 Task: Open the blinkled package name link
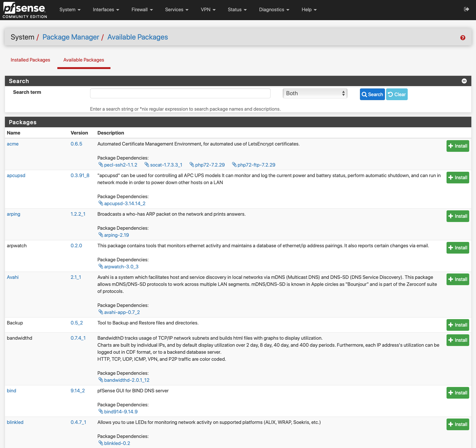point(15,422)
